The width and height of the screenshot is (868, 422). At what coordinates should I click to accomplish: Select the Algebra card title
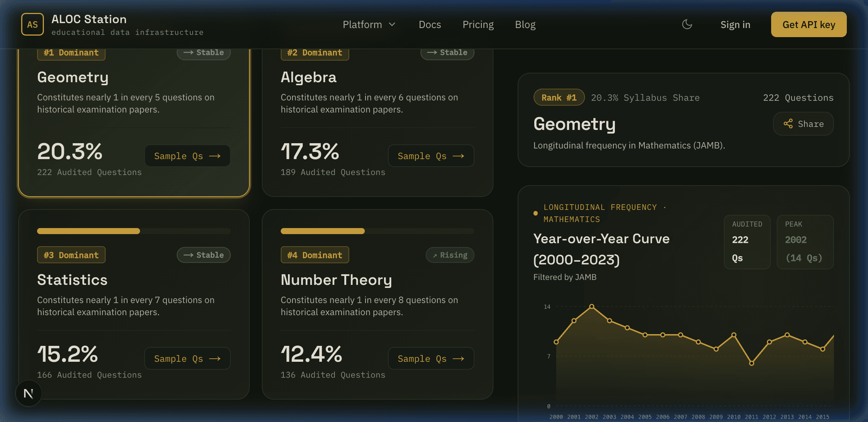[308, 77]
